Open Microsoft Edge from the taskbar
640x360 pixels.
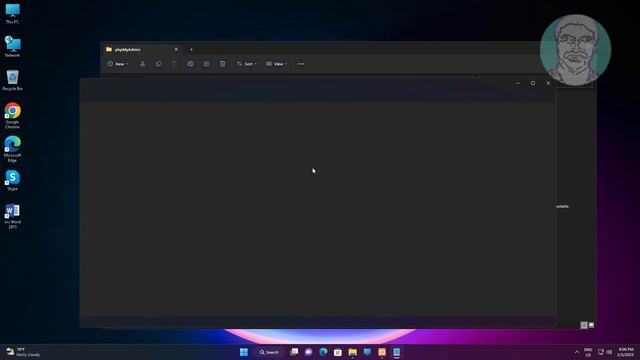[323, 352]
